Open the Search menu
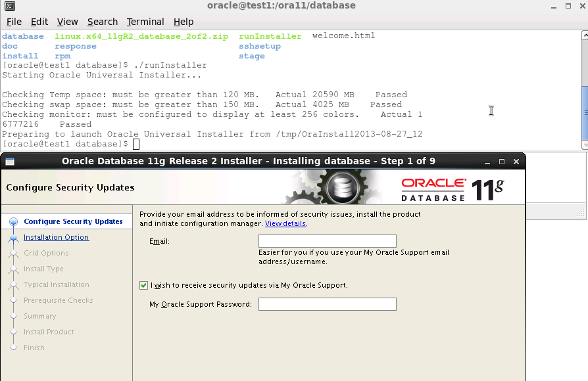This screenshot has height=381, width=588. 103,22
